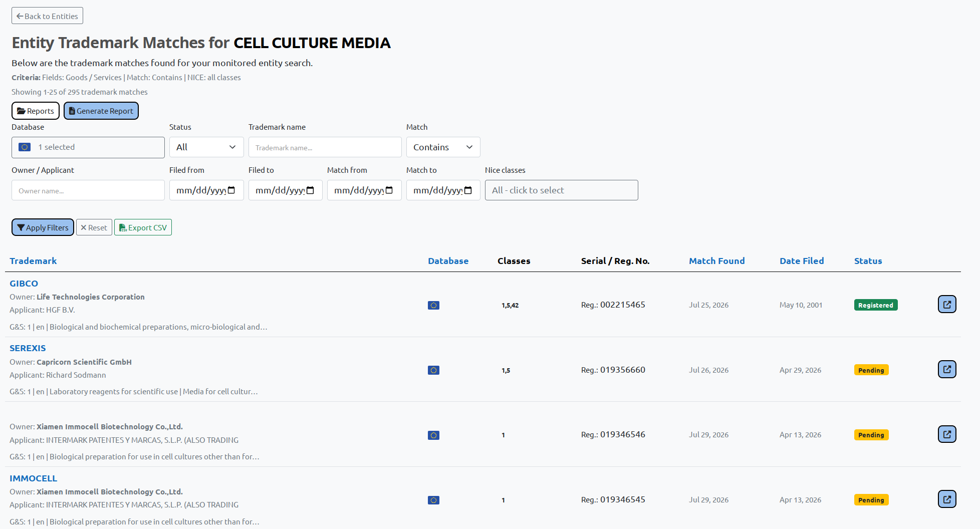This screenshot has height=529, width=980.
Task: Click the EU flag icon in SEREXIS row
Action: pos(433,370)
